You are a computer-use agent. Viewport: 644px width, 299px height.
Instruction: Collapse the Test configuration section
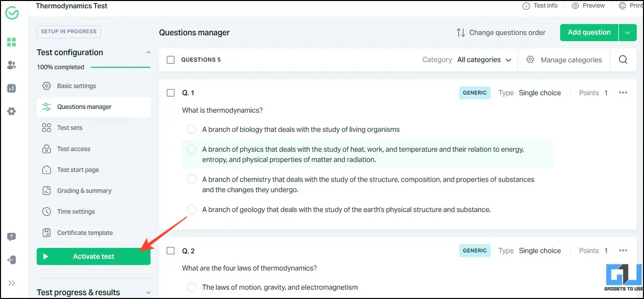click(148, 52)
